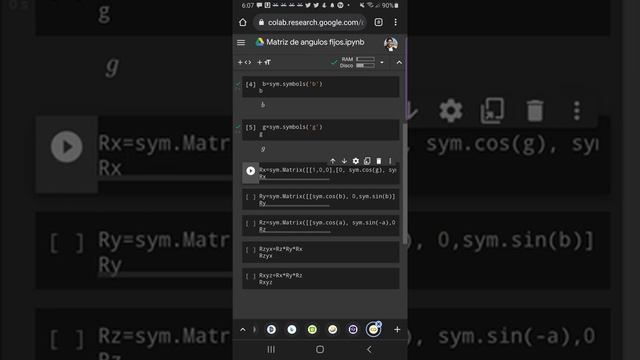Switch to the first bottom tab favicon
The image size is (640, 360).
click(x=271, y=329)
